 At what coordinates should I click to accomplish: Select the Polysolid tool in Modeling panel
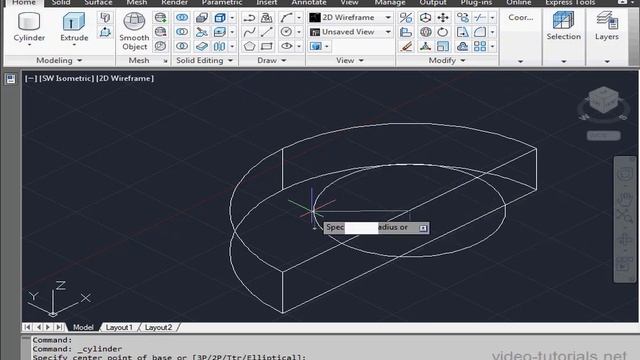pos(105,18)
